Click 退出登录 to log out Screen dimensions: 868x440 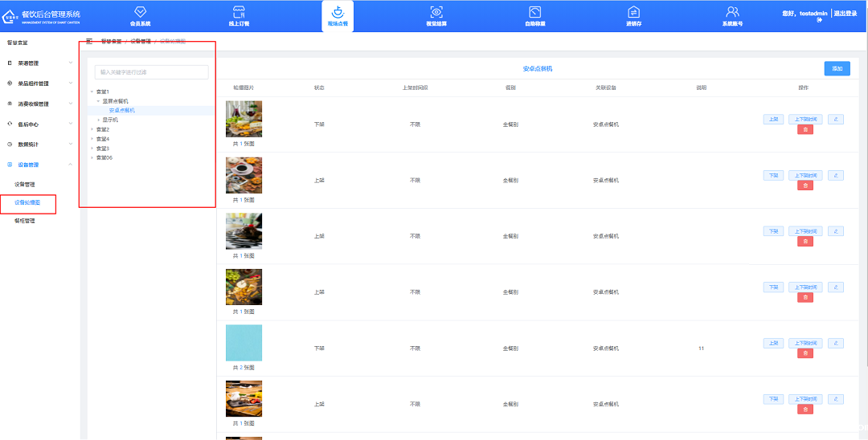(x=845, y=14)
